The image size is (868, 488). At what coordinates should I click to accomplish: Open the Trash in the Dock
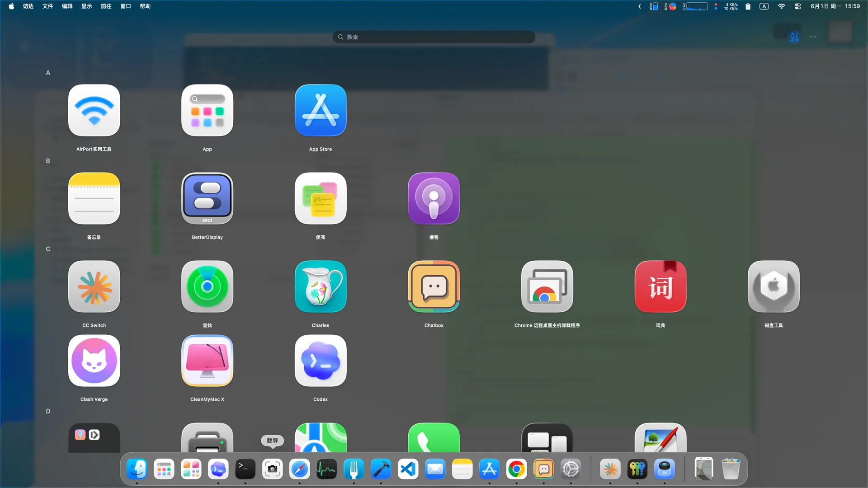pyautogui.click(x=731, y=469)
